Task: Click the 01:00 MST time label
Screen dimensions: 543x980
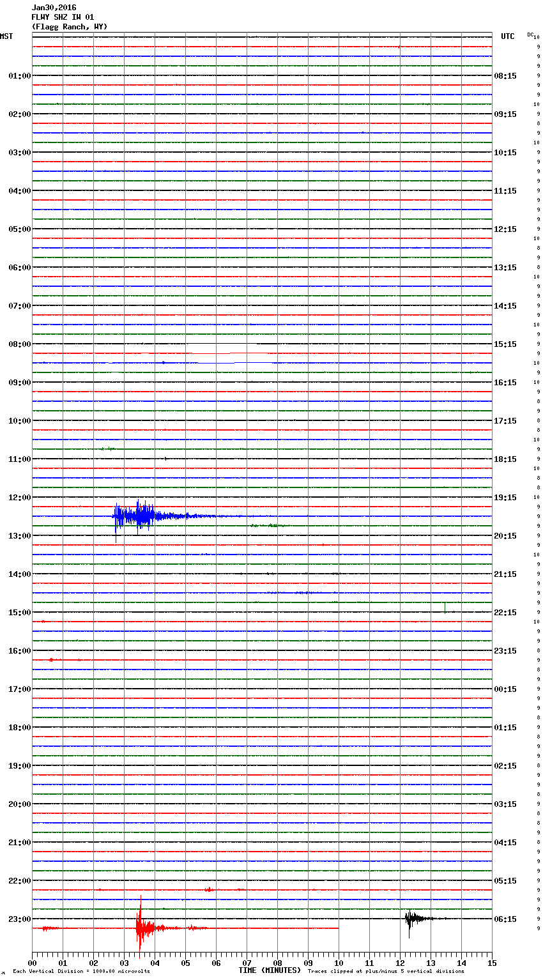Action: coord(20,76)
